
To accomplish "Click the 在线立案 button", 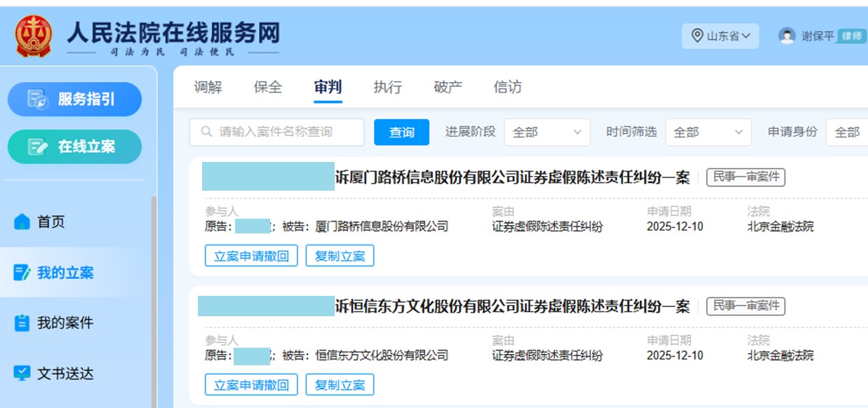I will pos(74,147).
